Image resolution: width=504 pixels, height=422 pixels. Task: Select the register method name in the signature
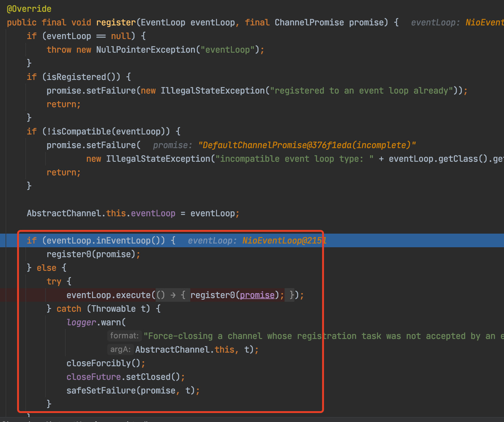pyautogui.click(x=116, y=22)
